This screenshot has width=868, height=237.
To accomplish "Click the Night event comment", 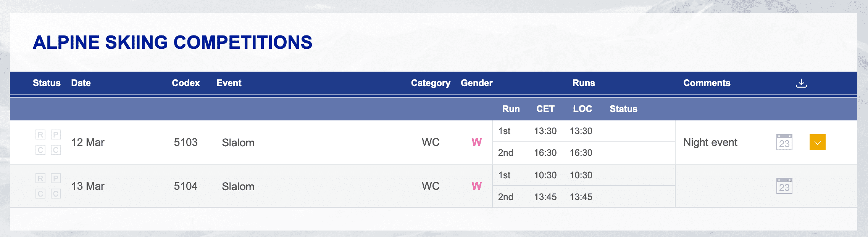I will point(710,143).
